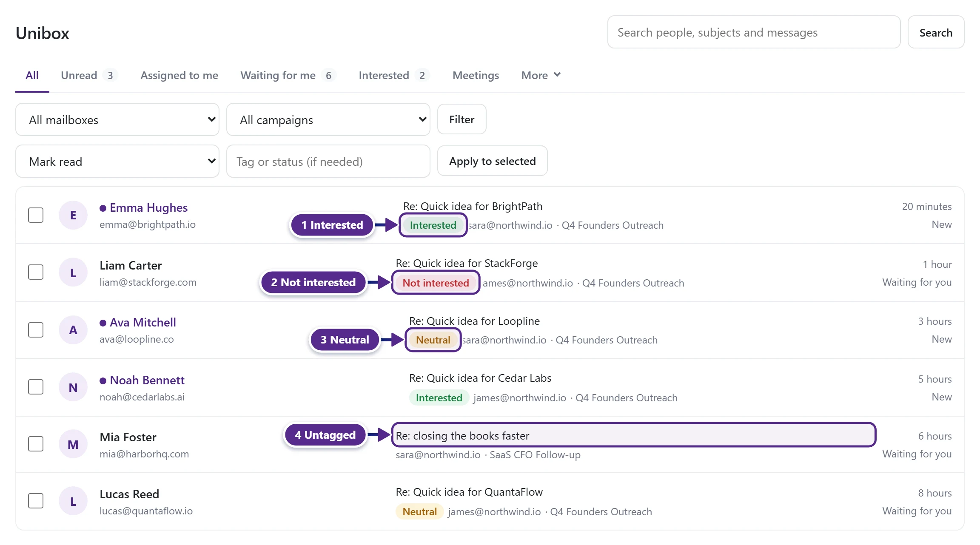
Task: Click Emma Hughes avatar icon
Action: coord(73,215)
